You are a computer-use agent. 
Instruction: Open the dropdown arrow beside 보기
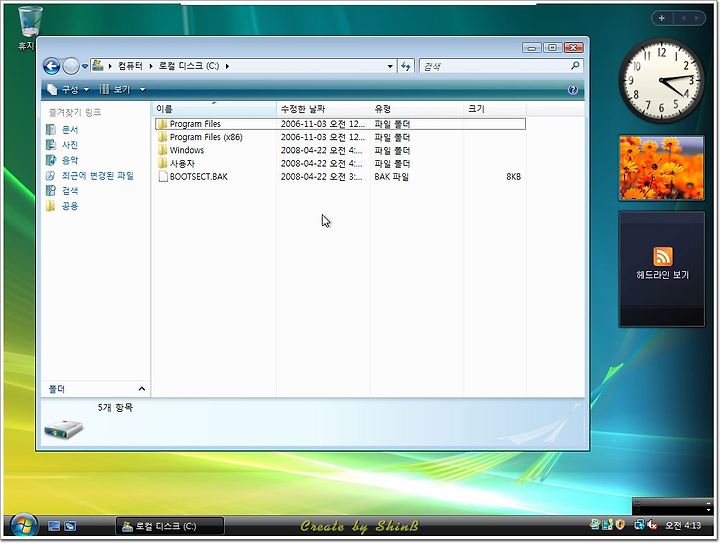point(142,89)
